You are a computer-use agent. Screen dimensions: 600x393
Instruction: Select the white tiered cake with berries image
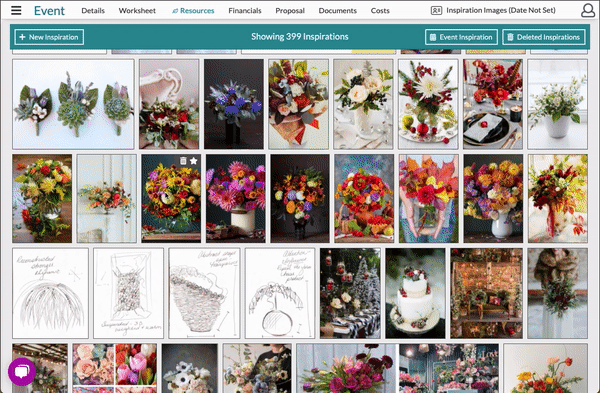coord(415,293)
